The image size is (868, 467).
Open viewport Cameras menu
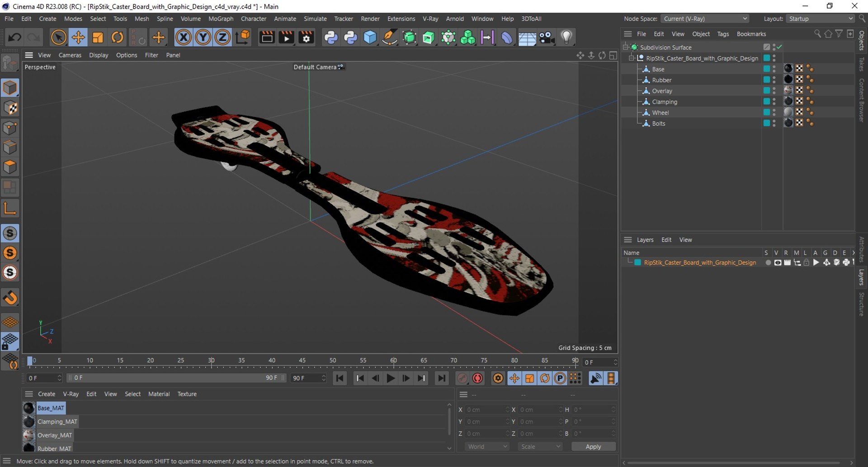click(x=70, y=55)
